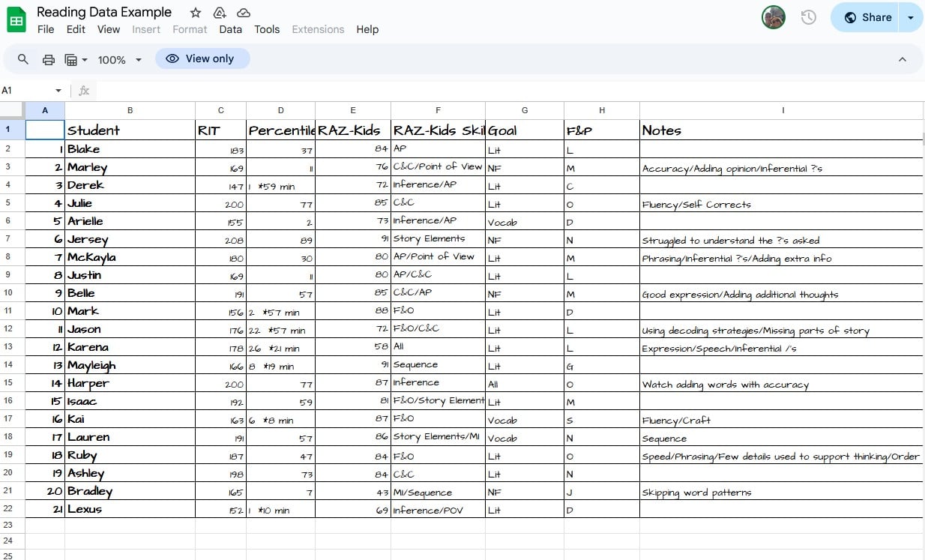The height and width of the screenshot is (560, 925).
Task: Click the Google Sheets home icon
Action: [16, 19]
